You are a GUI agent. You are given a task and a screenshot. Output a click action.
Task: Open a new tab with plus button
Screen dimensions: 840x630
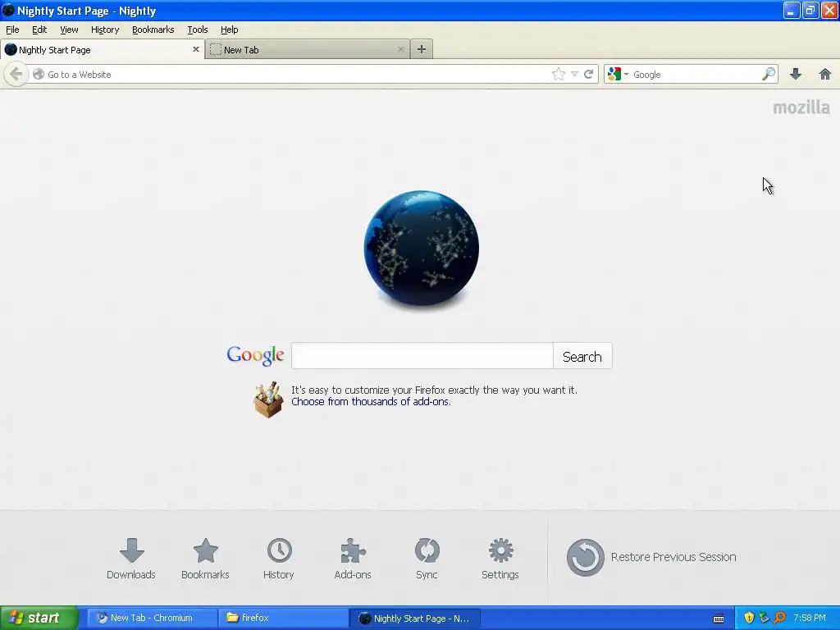click(422, 49)
